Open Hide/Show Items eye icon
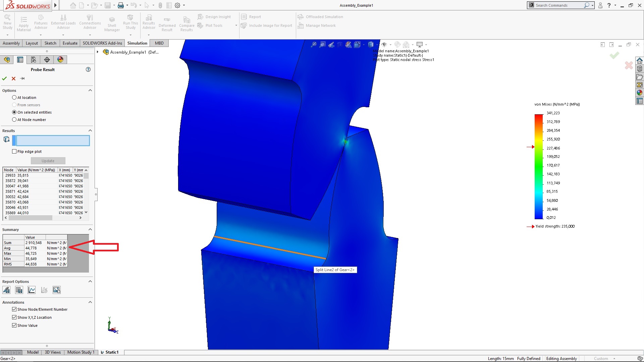 384,45
